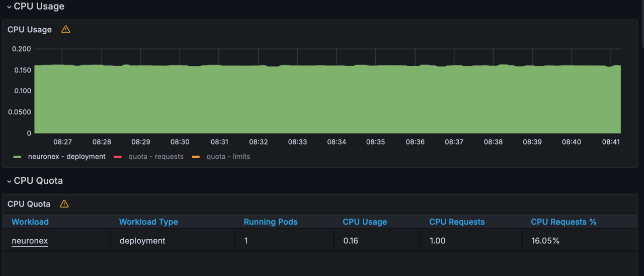The width and height of the screenshot is (644, 276).
Task: Sort table by CPU Requests % column header
Action: point(563,222)
